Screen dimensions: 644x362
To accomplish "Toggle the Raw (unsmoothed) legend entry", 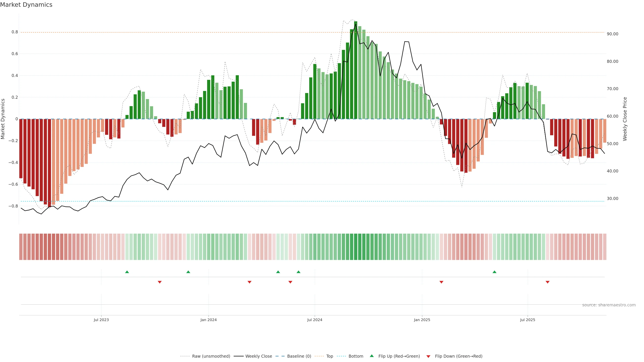I will tap(211, 356).
